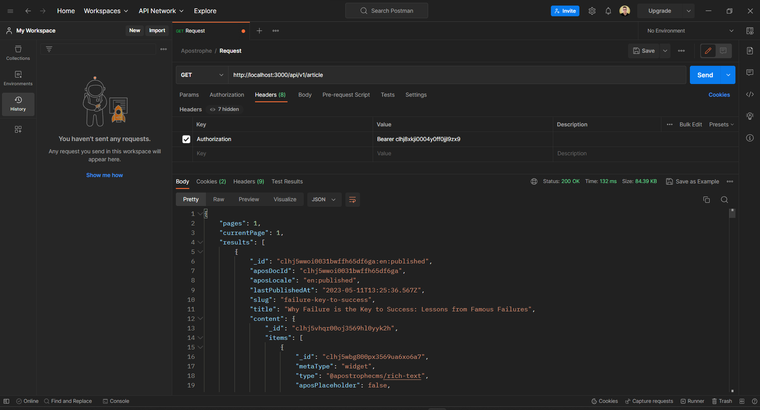
Task: Click the Bulk Edit button
Action: (x=690, y=125)
